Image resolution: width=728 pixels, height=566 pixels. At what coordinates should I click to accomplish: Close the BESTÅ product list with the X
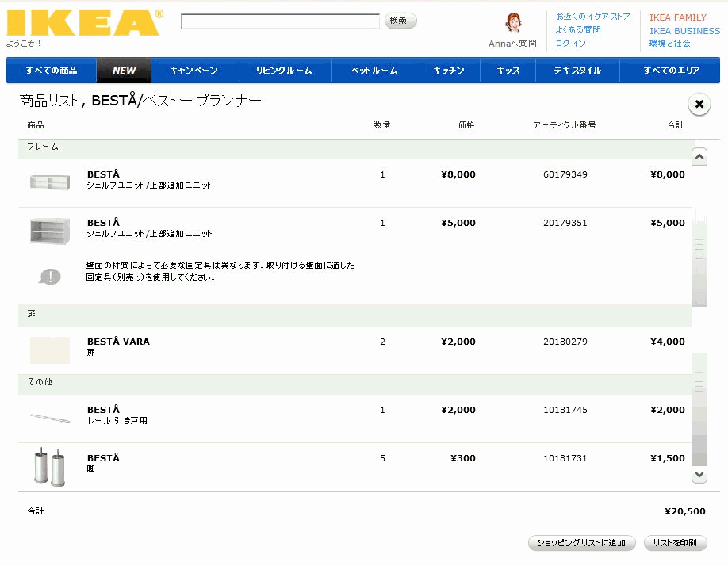pos(699,104)
